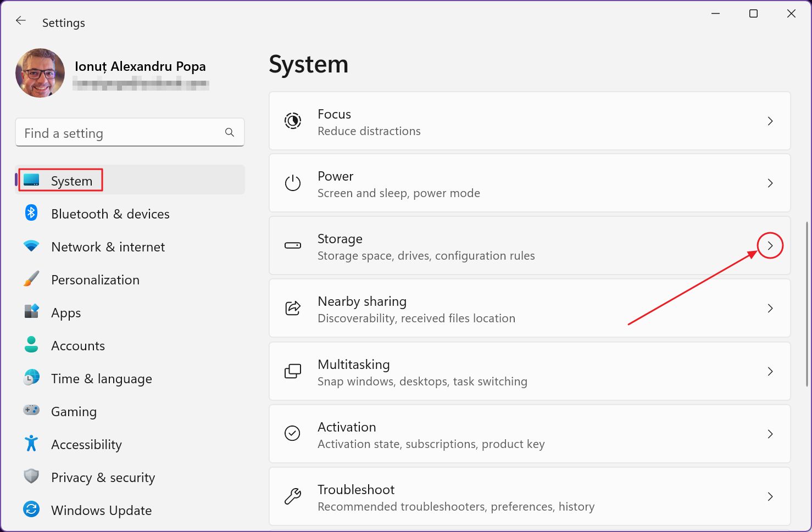Open Accounts category
The height and width of the screenshot is (532, 812).
click(x=78, y=346)
